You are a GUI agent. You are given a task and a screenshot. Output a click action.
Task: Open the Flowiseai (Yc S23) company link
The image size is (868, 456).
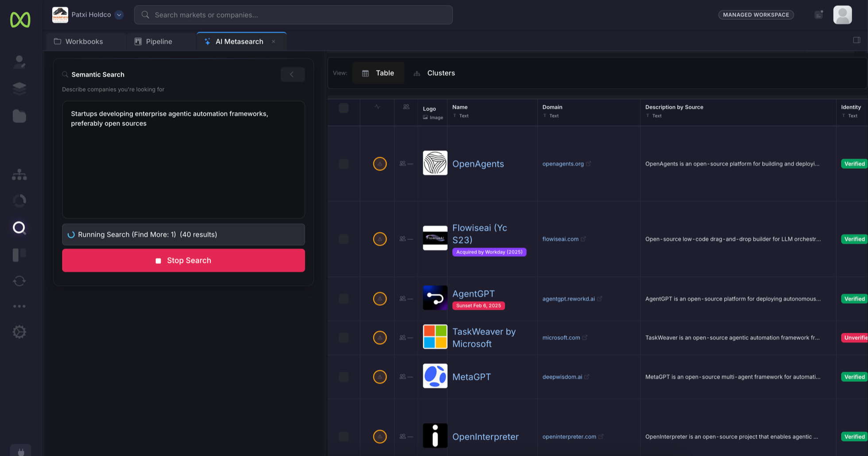coord(480,234)
